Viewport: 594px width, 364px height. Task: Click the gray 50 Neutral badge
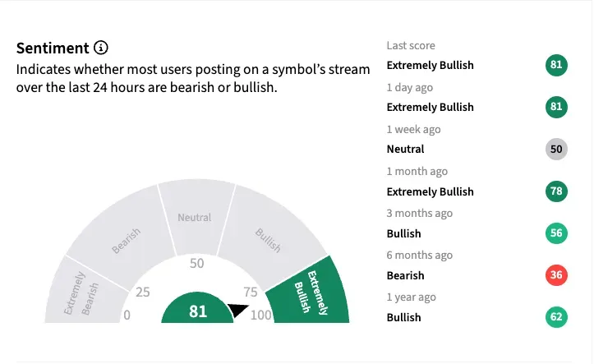pyautogui.click(x=555, y=150)
